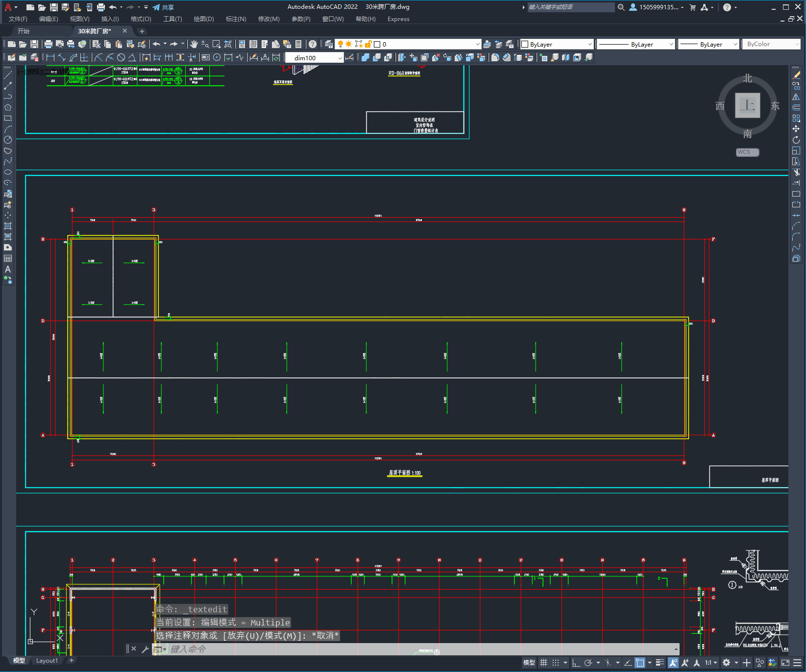Click the 模型 model space status bar button
The height and width of the screenshot is (672, 806).
tap(529, 663)
